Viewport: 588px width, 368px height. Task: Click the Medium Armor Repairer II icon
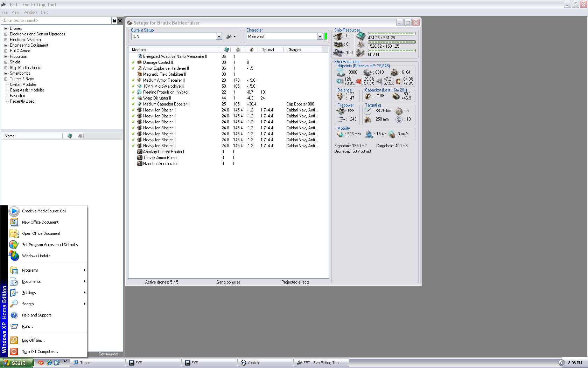coord(140,80)
